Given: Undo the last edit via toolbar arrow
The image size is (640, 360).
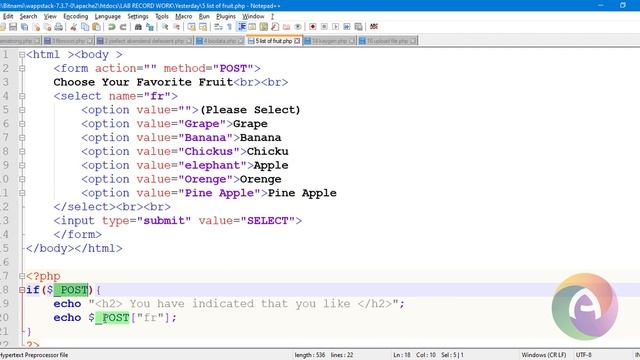Looking at the screenshot, I should tap(111, 27).
